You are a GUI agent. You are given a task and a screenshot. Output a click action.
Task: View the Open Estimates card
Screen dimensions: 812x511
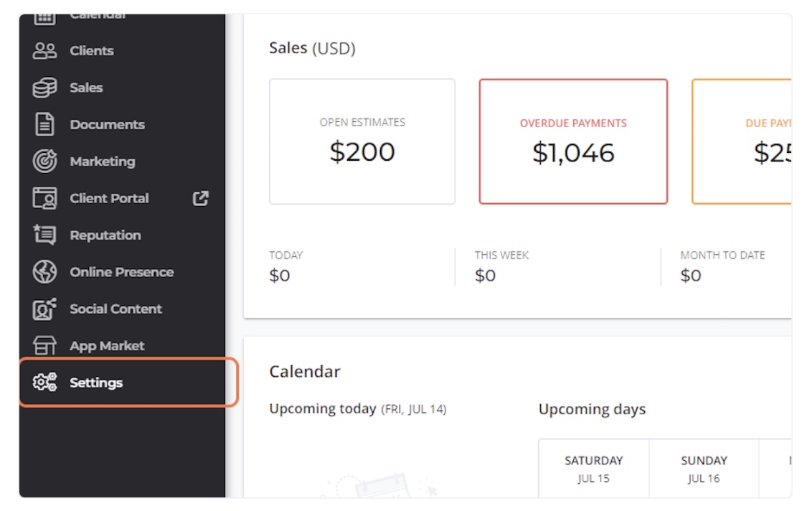[x=362, y=141]
